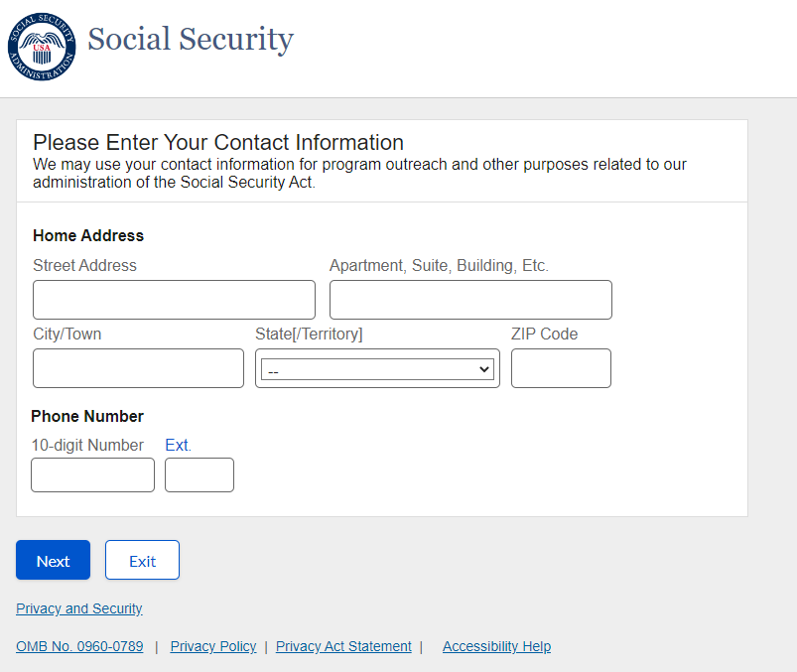
Task: Open the Privacy Act Statement link
Action: tap(343, 646)
